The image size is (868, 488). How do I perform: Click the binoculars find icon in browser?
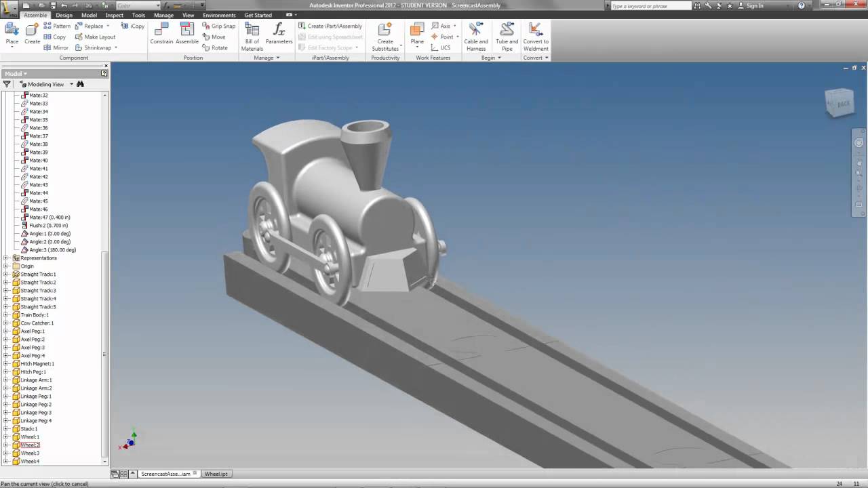80,84
